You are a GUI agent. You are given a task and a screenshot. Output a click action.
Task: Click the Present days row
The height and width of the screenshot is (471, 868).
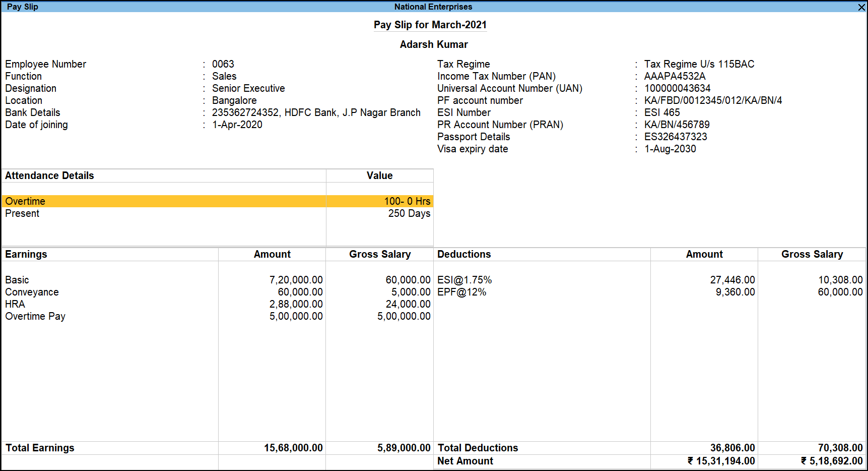click(x=217, y=213)
